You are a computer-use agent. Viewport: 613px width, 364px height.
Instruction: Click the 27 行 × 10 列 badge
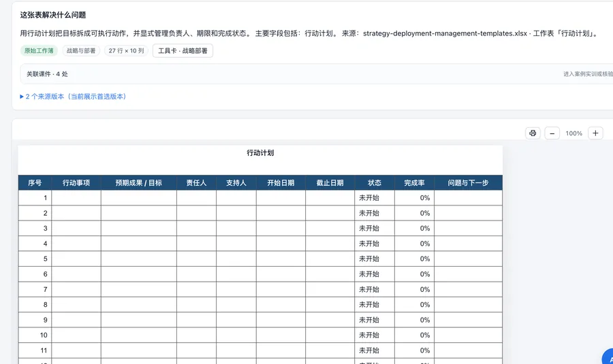pos(126,51)
